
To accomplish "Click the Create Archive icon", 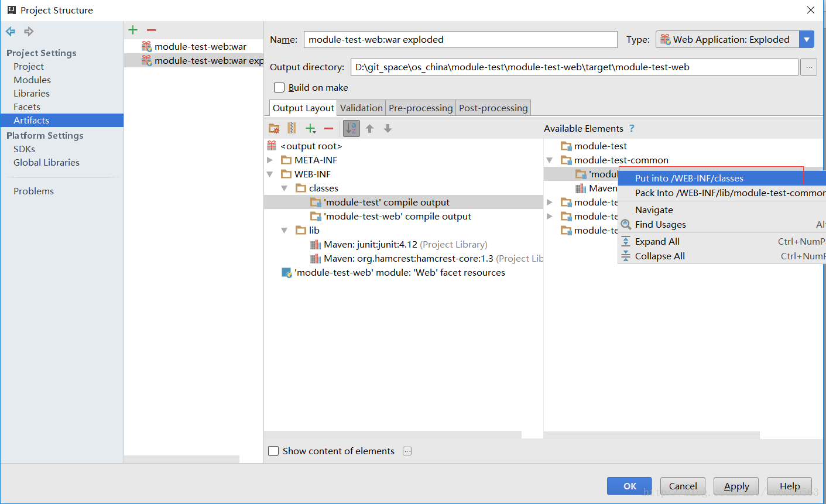I will pyautogui.click(x=292, y=129).
